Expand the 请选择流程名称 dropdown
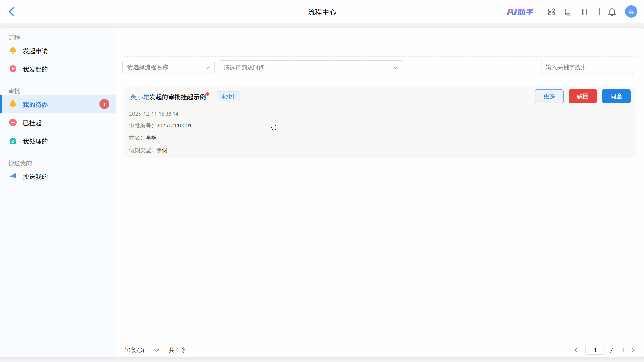This screenshot has width=644, height=362. pos(168,67)
